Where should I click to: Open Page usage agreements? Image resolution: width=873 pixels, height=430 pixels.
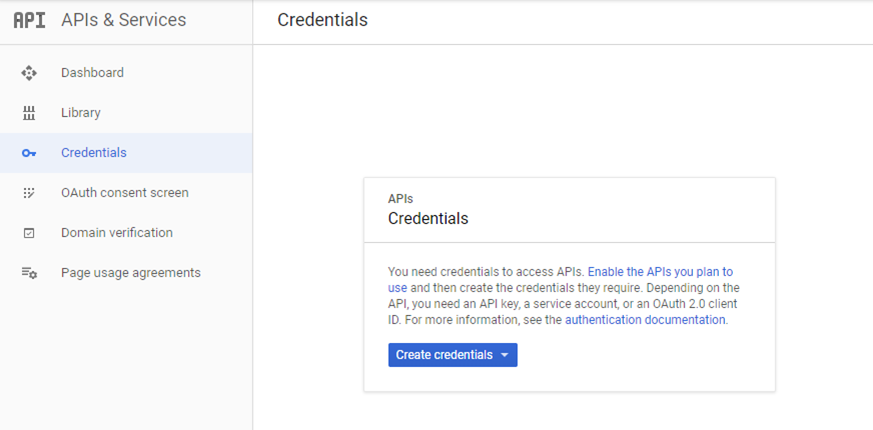130,273
